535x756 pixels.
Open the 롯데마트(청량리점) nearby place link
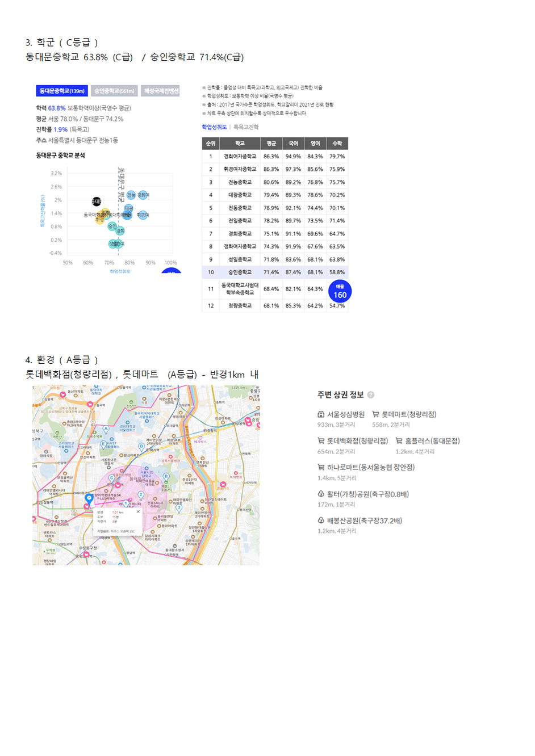(409, 414)
